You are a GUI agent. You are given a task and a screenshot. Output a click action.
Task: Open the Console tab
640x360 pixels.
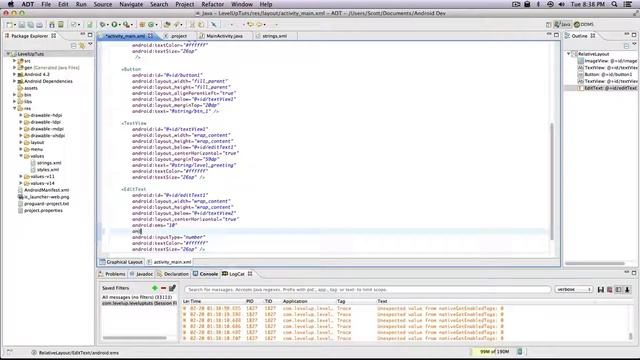point(206,274)
